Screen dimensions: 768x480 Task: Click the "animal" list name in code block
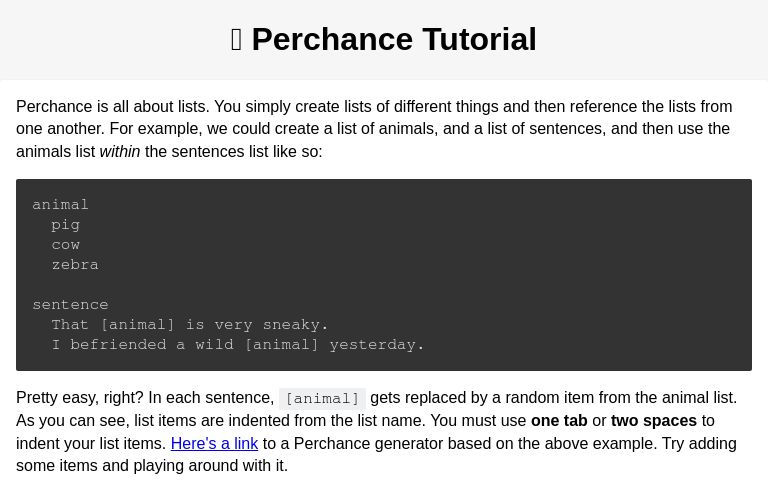click(x=60, y=205)
